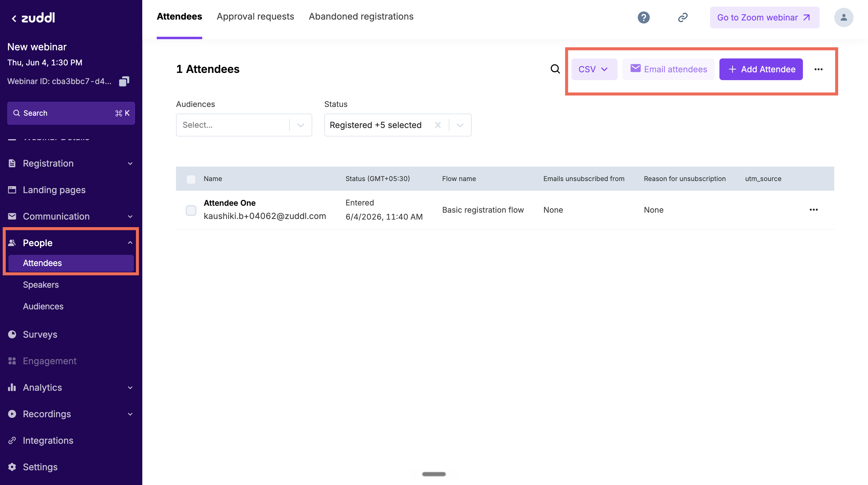Click the Landing pages icon in sidebar

(12, 189)
